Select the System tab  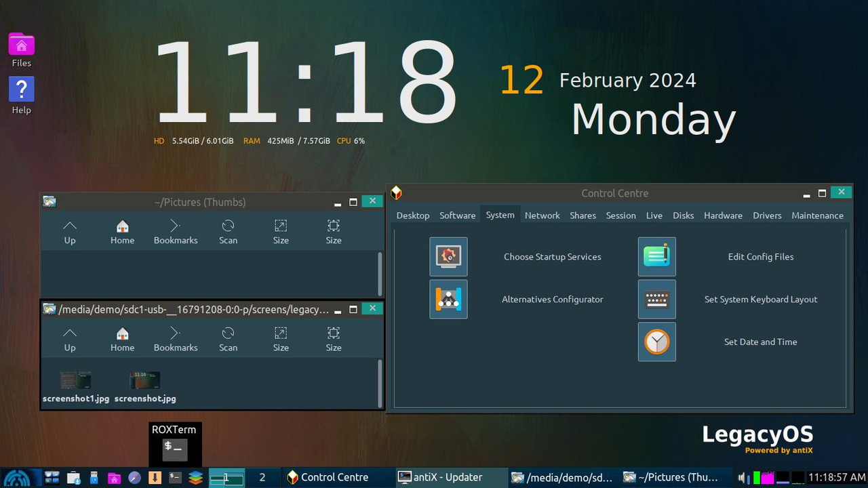coord(500,215)
